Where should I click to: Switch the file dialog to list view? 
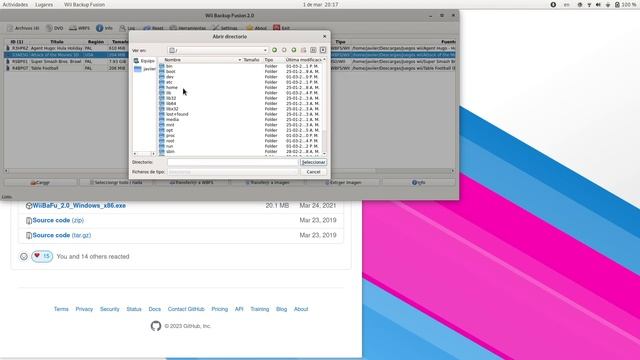[313, 50]
